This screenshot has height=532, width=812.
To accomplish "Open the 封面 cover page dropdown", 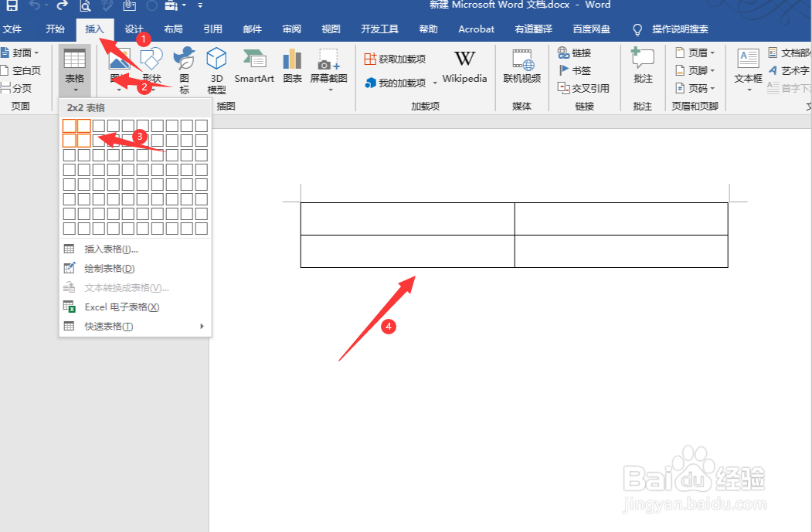I will point(21,52).
